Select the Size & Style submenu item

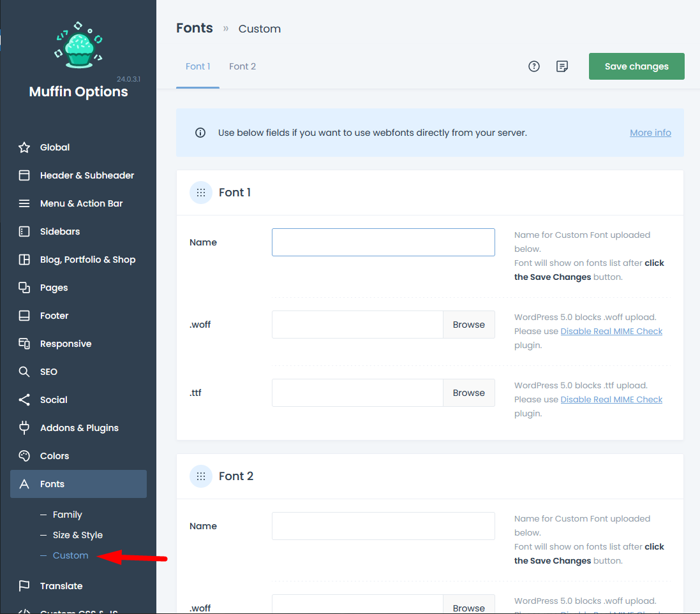78,535
